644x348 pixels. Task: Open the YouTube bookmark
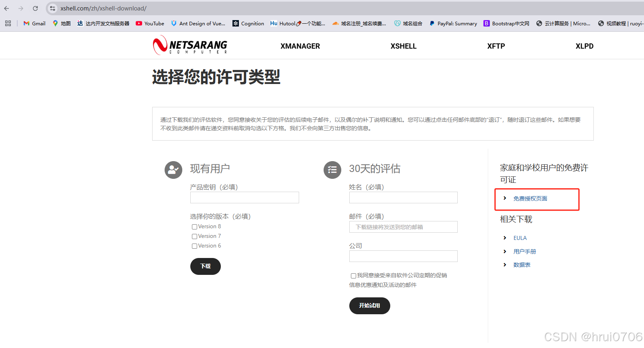(150, 23)
